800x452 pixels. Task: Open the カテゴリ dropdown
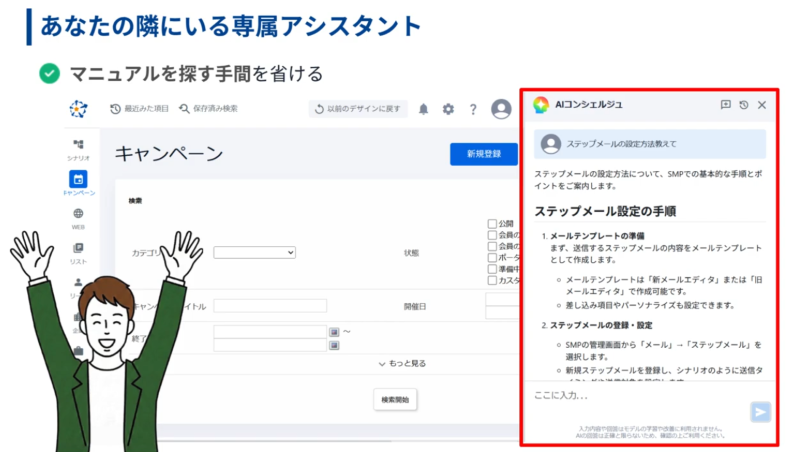(255, 253)
